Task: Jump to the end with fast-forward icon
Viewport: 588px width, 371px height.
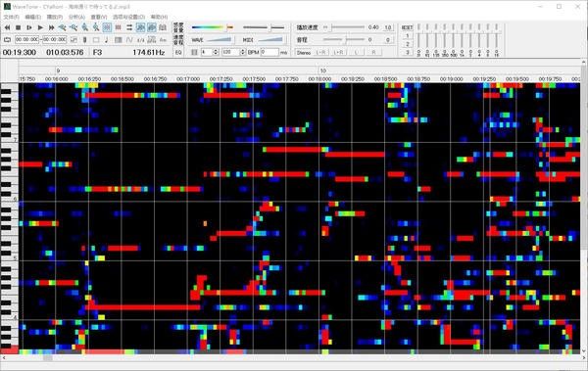Action: [51, 27]
